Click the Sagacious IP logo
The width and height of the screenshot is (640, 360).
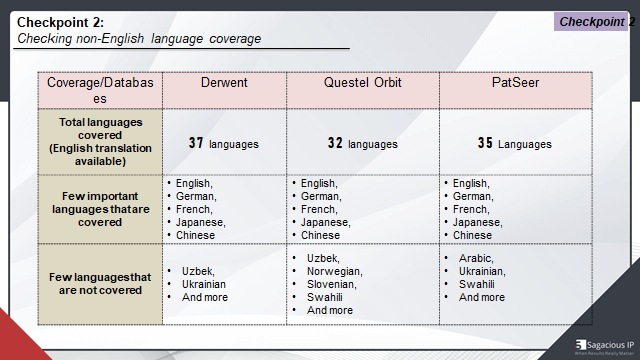(604, 347)
